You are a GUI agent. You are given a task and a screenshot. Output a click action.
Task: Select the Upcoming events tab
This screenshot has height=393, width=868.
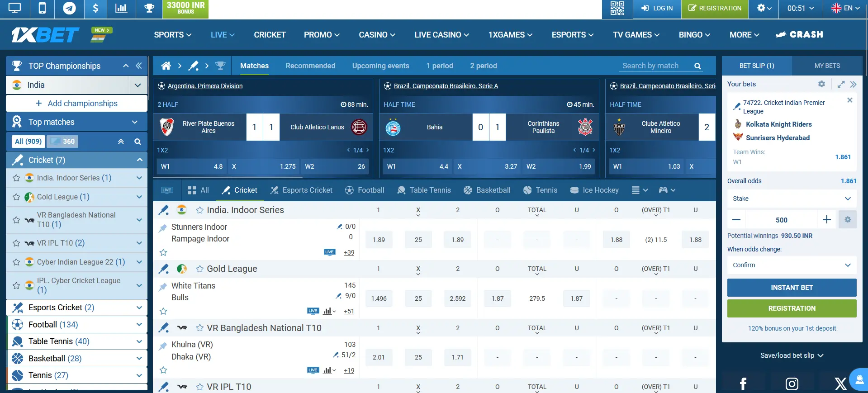pos(380,66)
